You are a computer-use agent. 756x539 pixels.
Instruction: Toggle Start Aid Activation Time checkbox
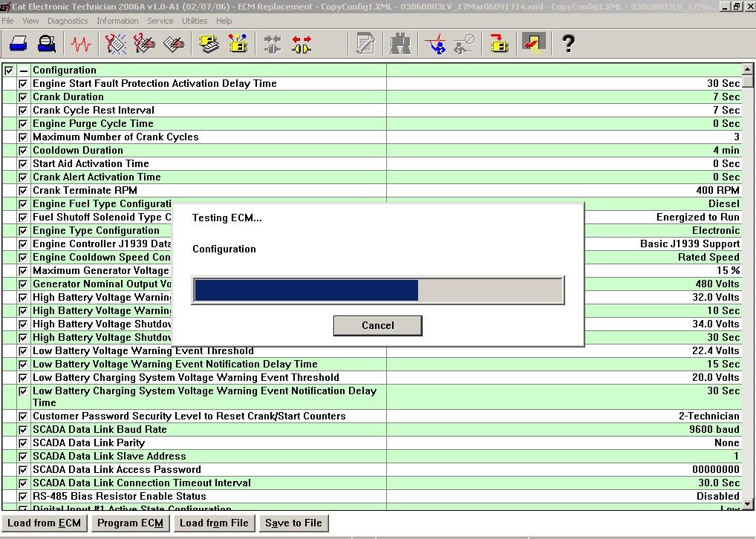[x=23, y=164]
